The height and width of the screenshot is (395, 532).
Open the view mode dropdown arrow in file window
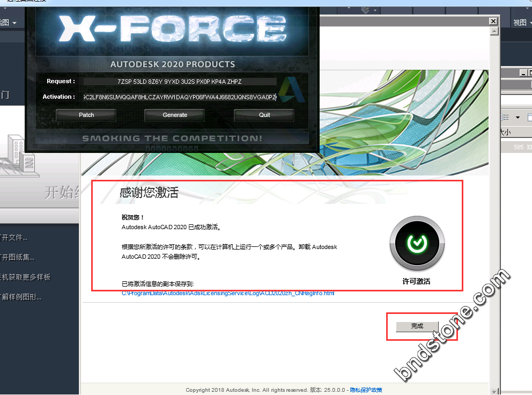click(x=518, y=117)
